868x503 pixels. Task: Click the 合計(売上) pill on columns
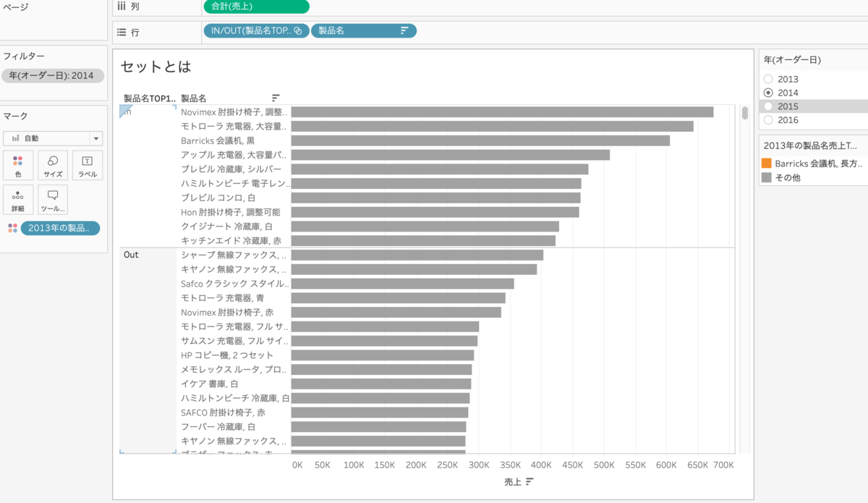pyautogui.click(x=256, y=7)
